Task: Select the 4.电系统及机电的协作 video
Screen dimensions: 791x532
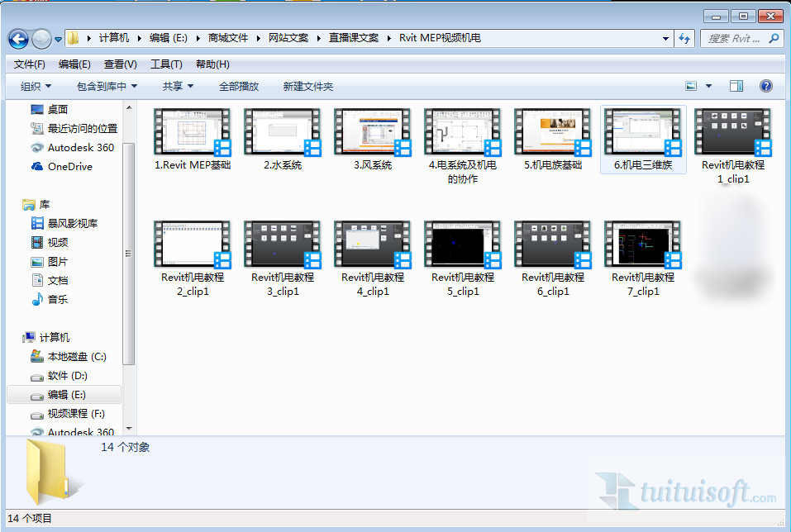Action: tap(463, 146)
